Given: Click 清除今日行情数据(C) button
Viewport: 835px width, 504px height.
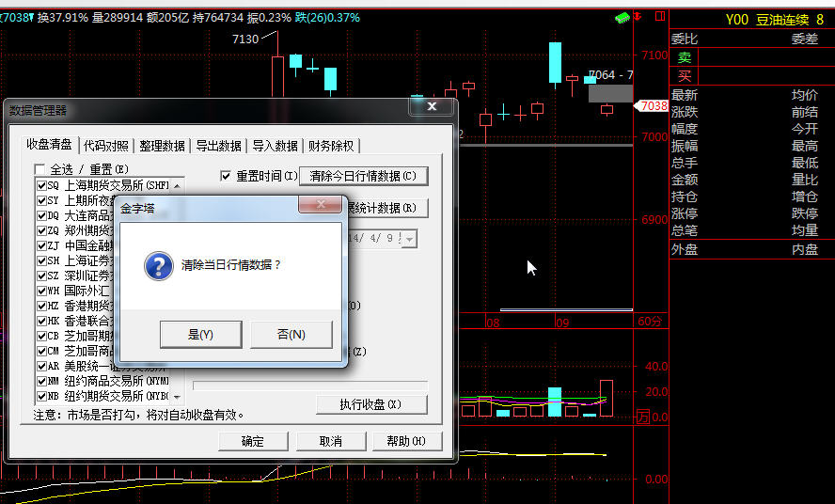Looking at the screenshot, I should (x=364, y=176).
